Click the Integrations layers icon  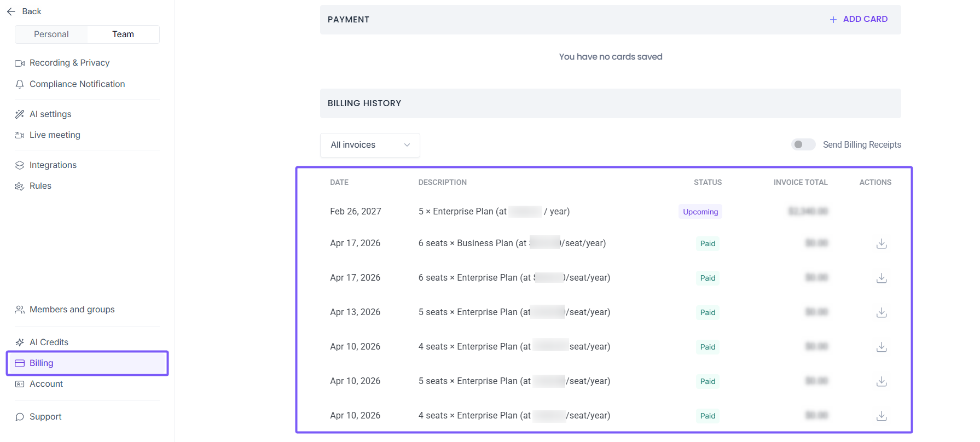tap(20, 165)
